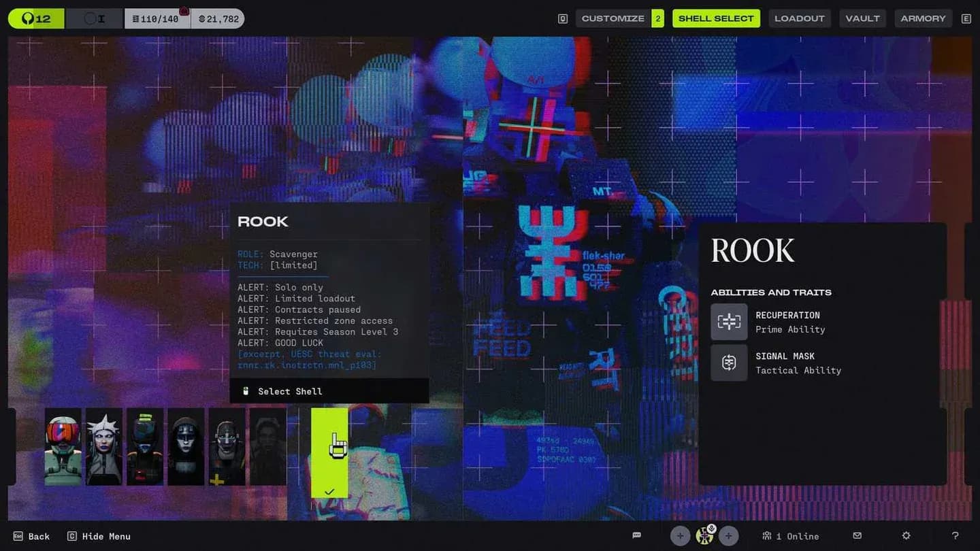Click the currency balance showing 21,782
The height and width of the screenshot is (551, 980).
(219, 18)
